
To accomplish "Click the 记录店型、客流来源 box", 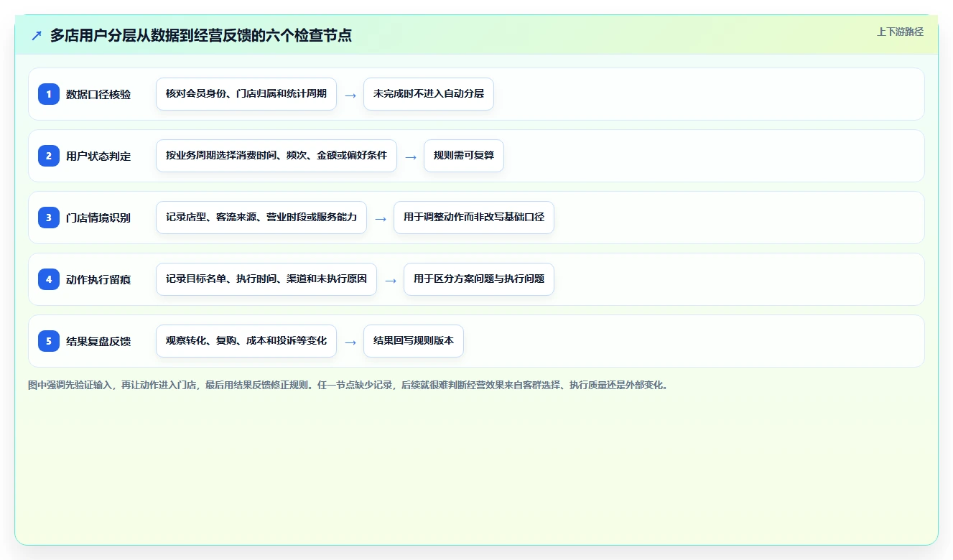I will (x=261, y=218).
